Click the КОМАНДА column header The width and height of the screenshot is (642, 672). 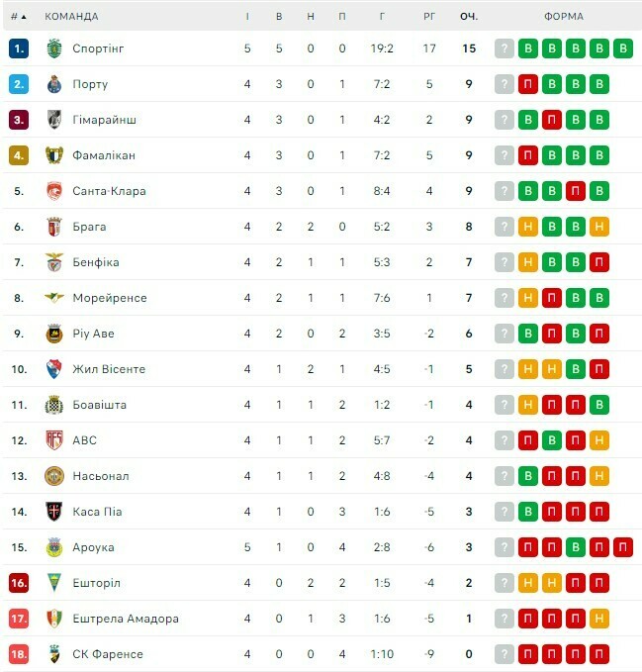[71, 17]
